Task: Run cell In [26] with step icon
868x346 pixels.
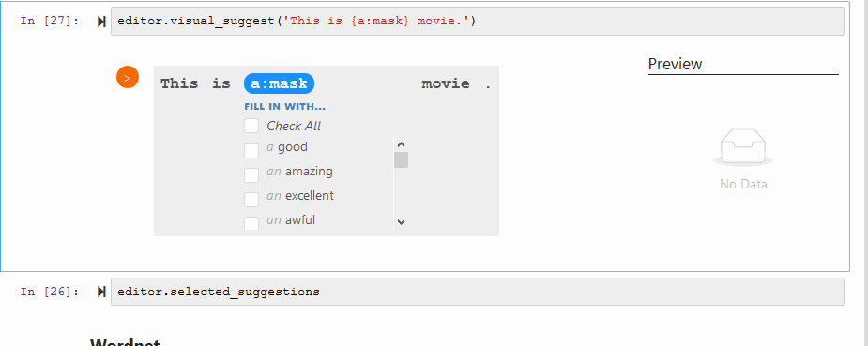Action: tap(101, 292)
